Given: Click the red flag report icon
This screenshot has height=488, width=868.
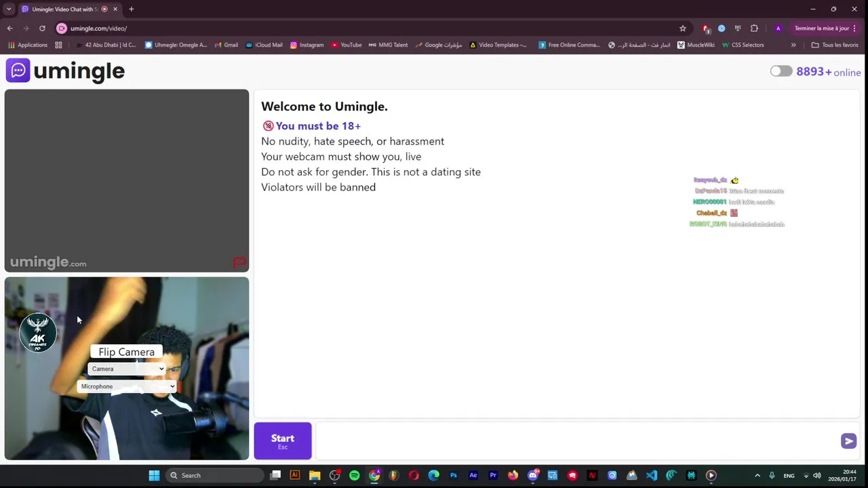Looking at the screenshot, I should click(239, 262).
